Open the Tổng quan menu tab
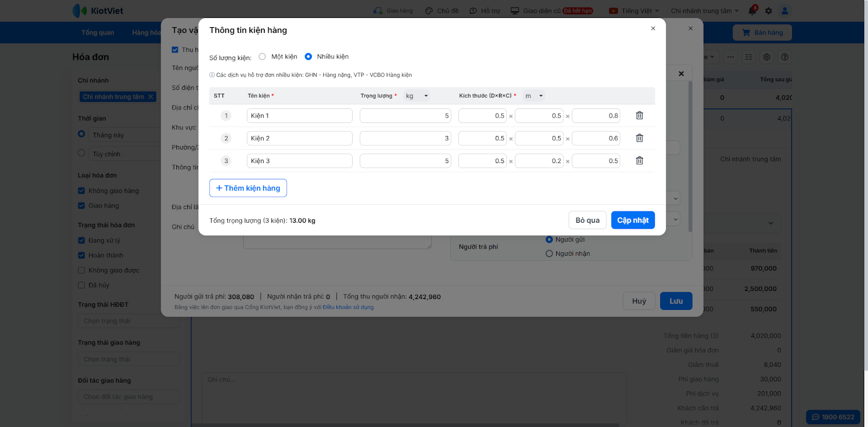 point(98,33)
